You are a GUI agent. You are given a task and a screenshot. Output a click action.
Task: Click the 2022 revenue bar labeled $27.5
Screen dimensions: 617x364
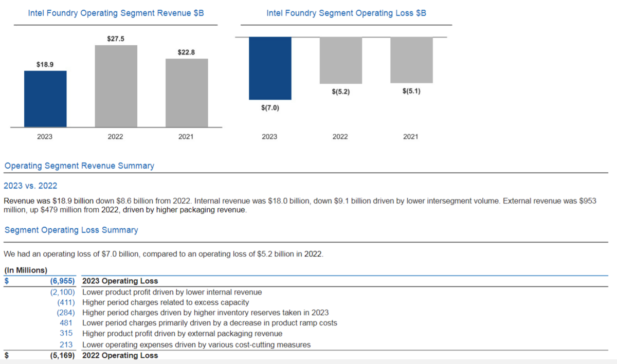click(x=116, y=86)
